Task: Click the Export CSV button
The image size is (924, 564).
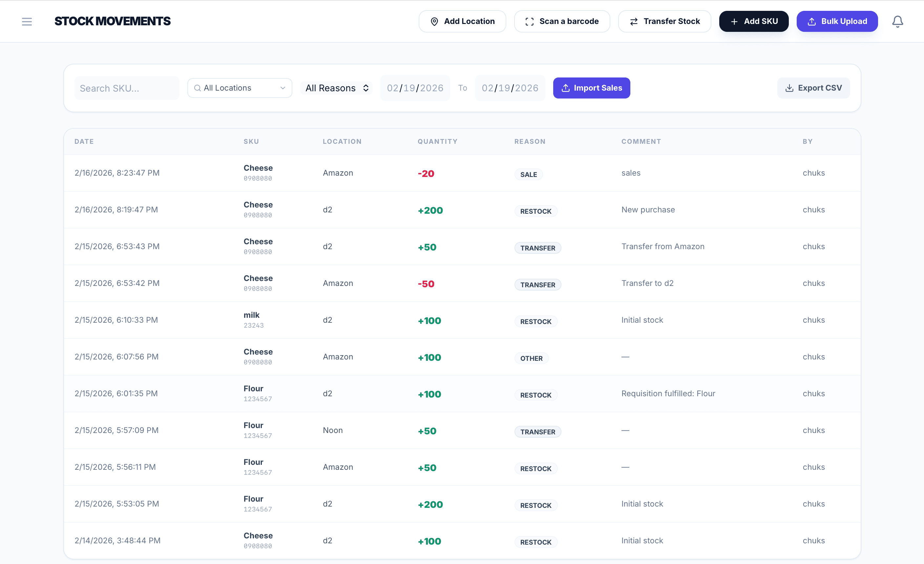Action: pos(813,88)
